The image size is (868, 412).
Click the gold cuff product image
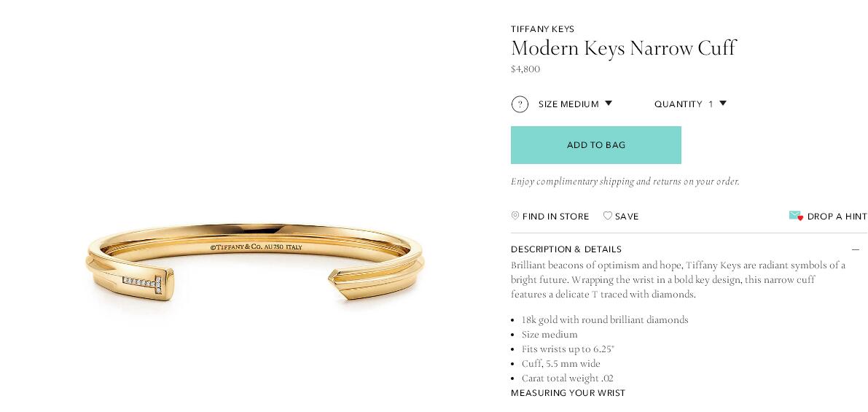[x=255, y=263]
